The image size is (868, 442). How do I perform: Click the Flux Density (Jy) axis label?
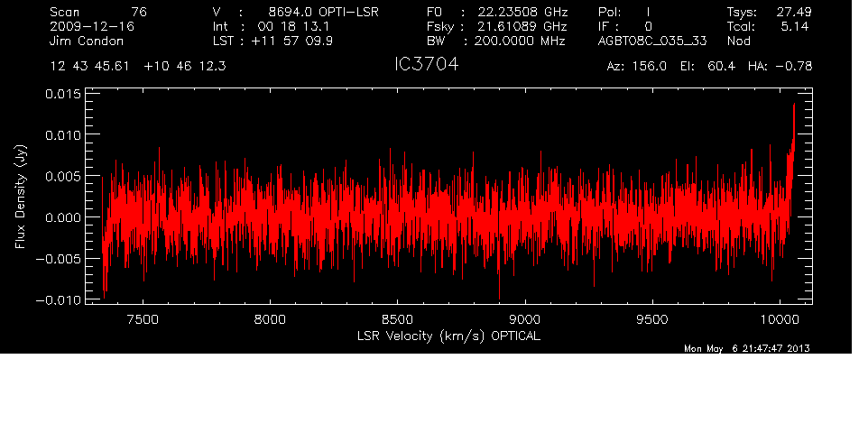21,197
